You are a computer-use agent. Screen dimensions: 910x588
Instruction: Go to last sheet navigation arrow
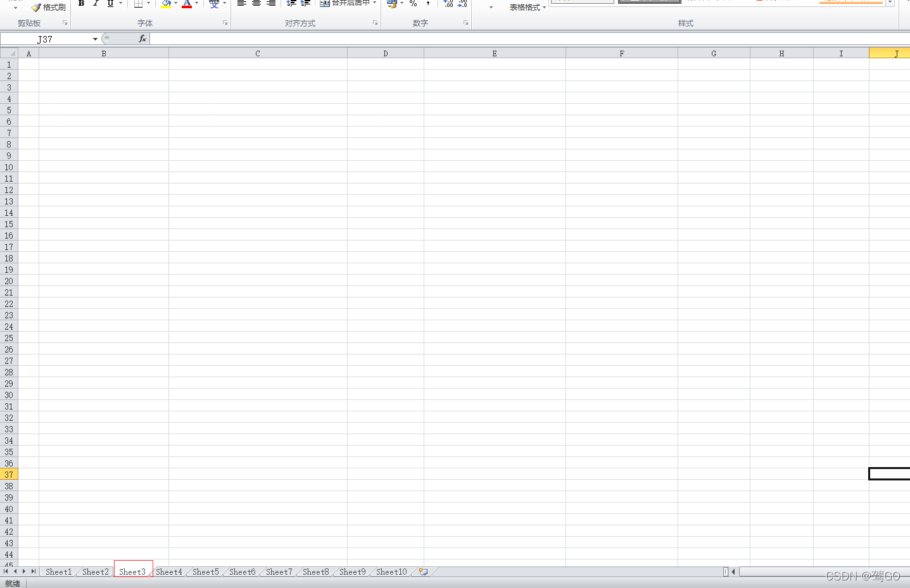click(34, 572)
